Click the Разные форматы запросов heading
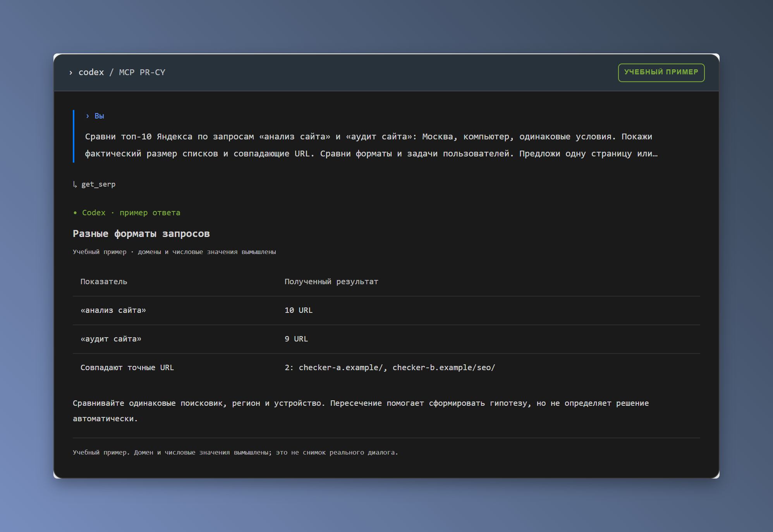Screen dimensions: 773x532 (141, 233)
